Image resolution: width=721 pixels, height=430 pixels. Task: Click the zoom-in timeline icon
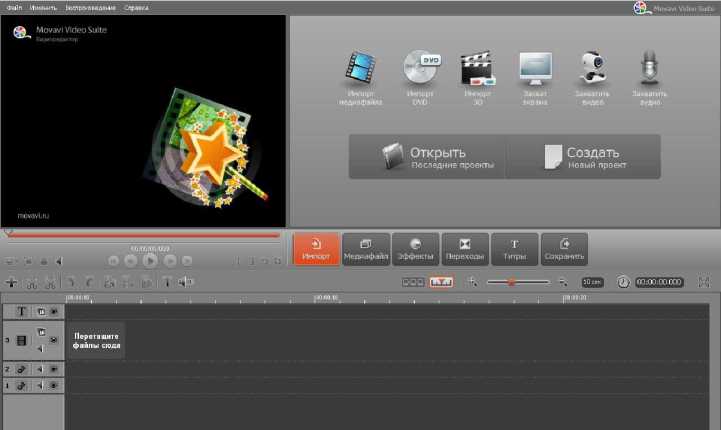(x=472, y=282)
